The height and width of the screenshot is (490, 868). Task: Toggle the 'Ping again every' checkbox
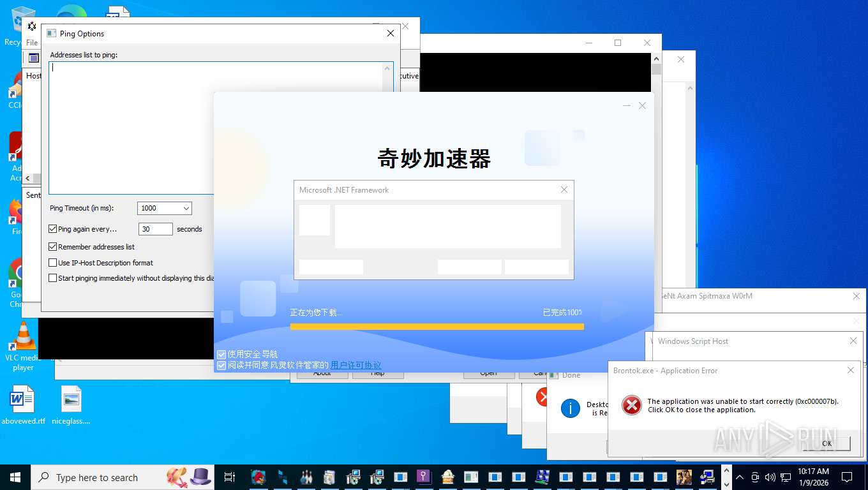(53, 229)
